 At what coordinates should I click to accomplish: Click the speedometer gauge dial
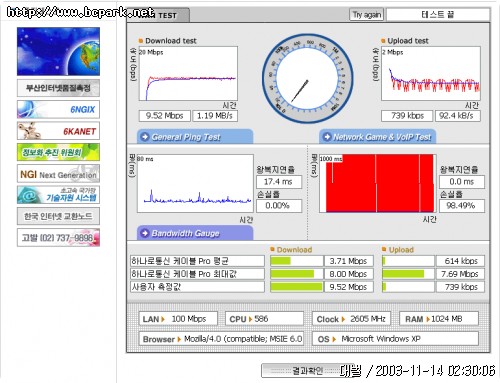coord(307,79)
